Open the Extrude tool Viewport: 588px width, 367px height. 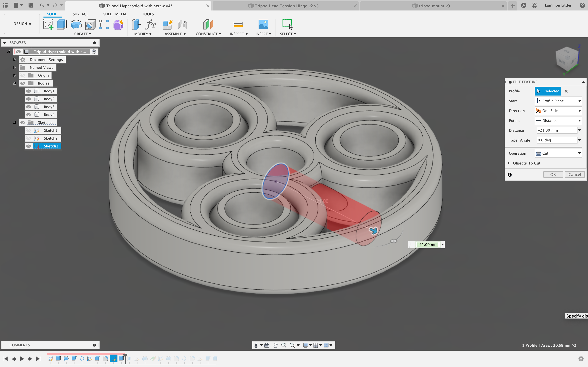pyautogui.click(x=62, y=25)
